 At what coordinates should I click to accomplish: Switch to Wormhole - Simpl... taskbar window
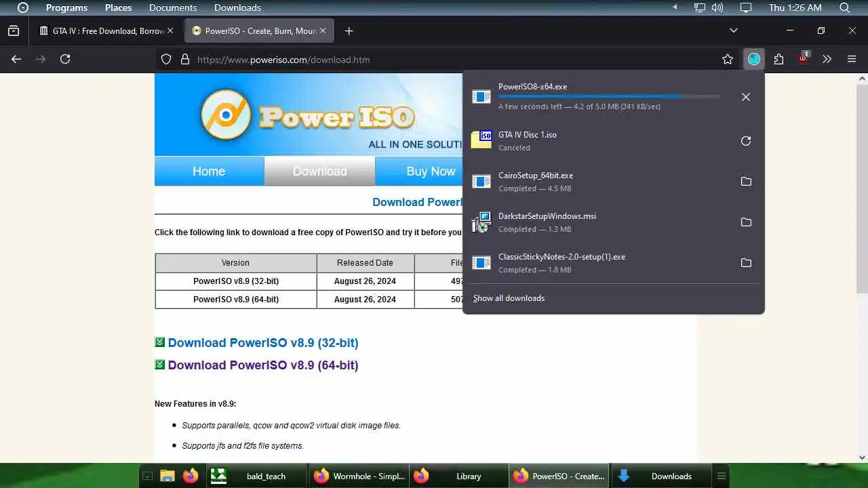click(x=359, y=476)
